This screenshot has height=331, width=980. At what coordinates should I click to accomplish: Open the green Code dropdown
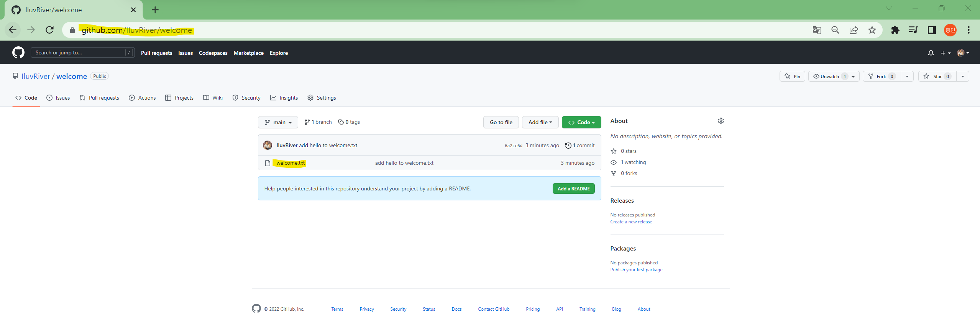(581, 122)
